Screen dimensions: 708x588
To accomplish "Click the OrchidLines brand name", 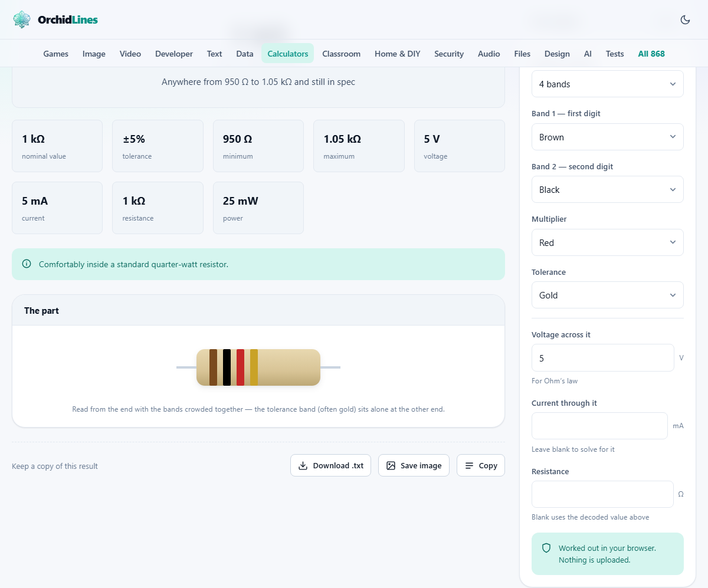I will click(68, 19).
